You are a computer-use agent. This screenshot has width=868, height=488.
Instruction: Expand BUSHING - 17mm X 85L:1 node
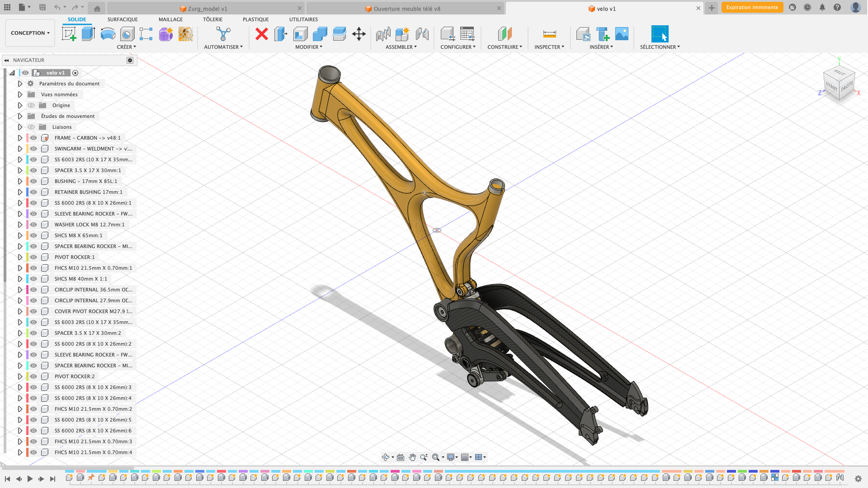coord(20,181)
